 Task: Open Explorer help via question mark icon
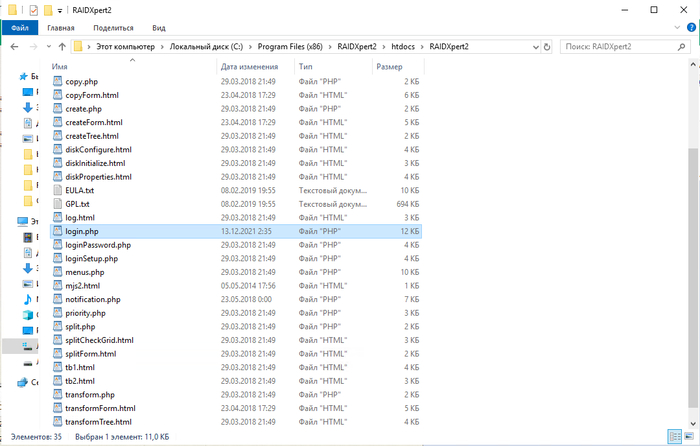[x=691, y=28]
